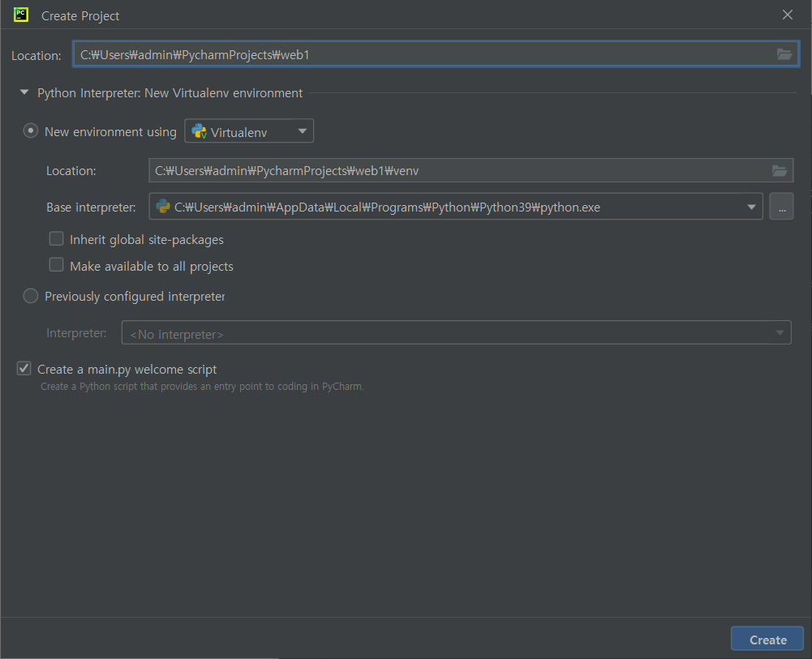
Task: Uncheck Create a main.py welcome script
Action: (x=24, y=369)
